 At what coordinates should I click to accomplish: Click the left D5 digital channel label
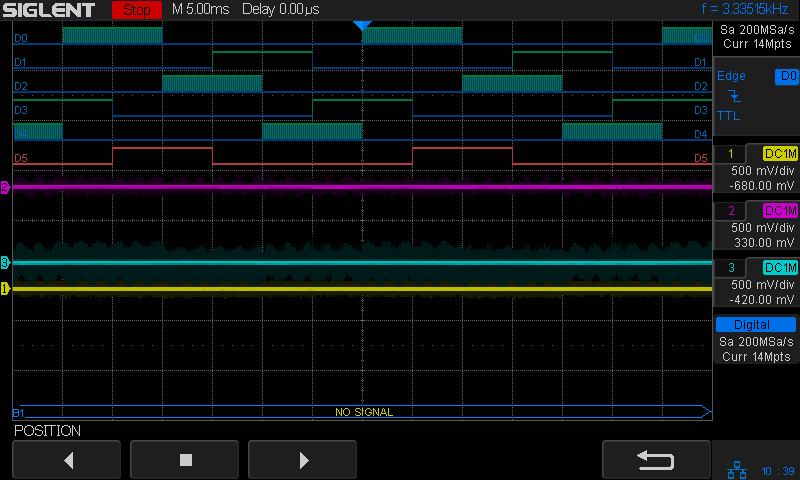[21, 158]
